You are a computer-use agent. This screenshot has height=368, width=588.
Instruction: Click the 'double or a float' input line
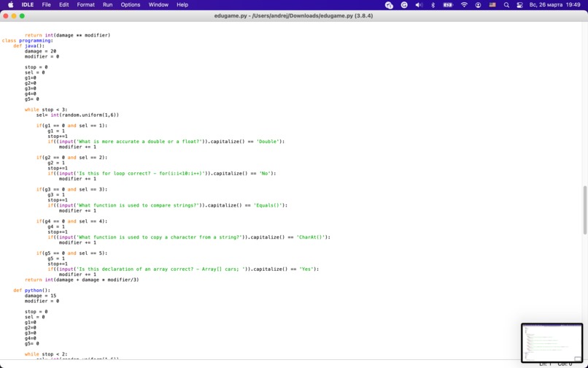point(166,142)
